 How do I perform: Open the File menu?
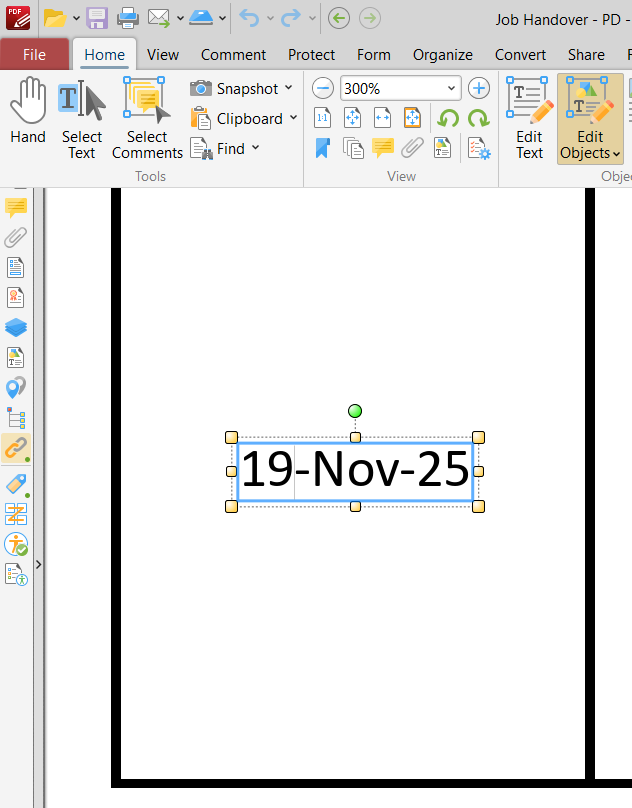[35, 55]
